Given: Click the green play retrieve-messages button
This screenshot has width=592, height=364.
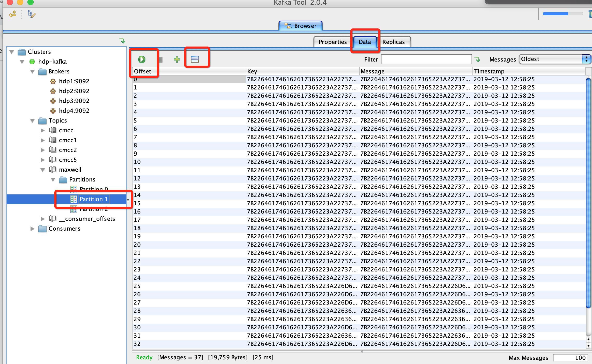Looking at the screenshot, I should pos(142,59).
